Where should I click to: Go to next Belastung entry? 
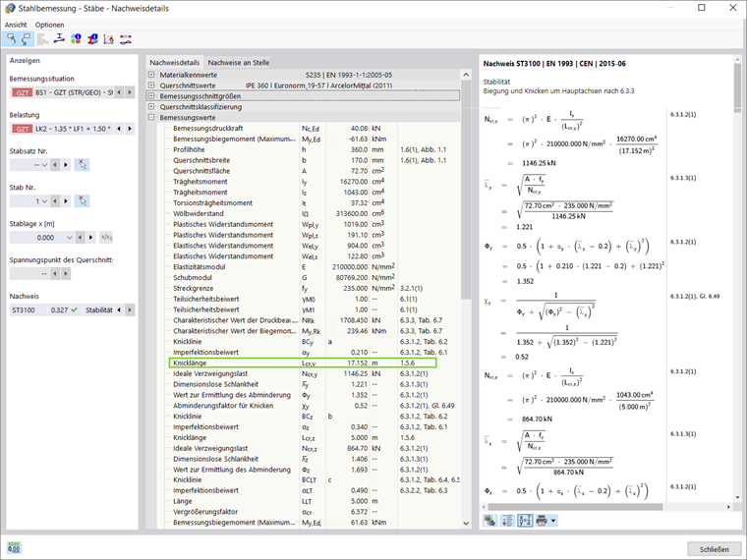[130, 129]
